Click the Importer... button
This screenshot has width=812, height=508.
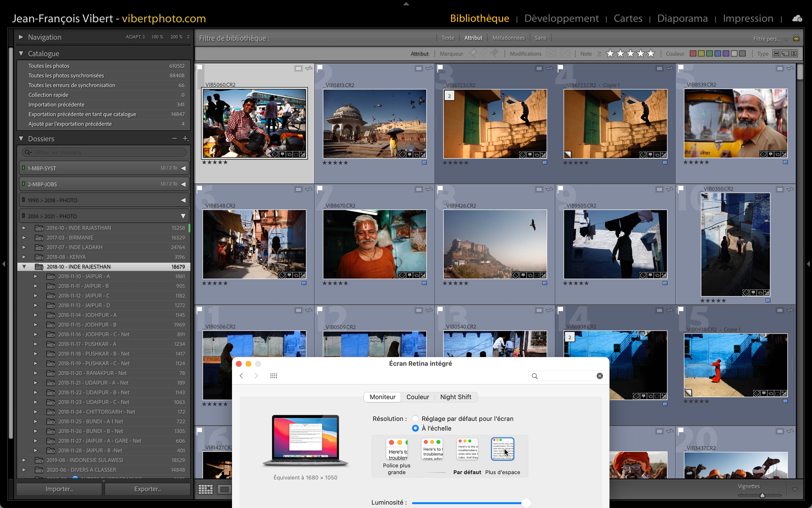[x=59, y=489]
